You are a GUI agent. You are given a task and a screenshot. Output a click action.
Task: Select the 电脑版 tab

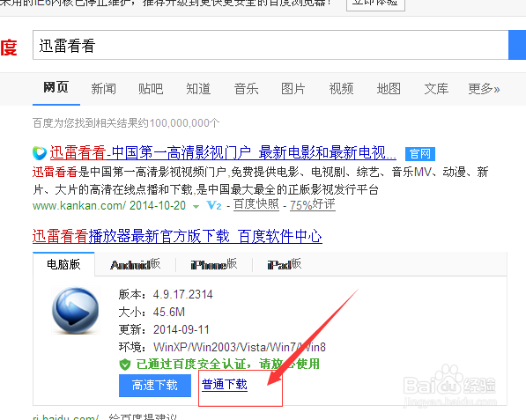coord(63,264)
